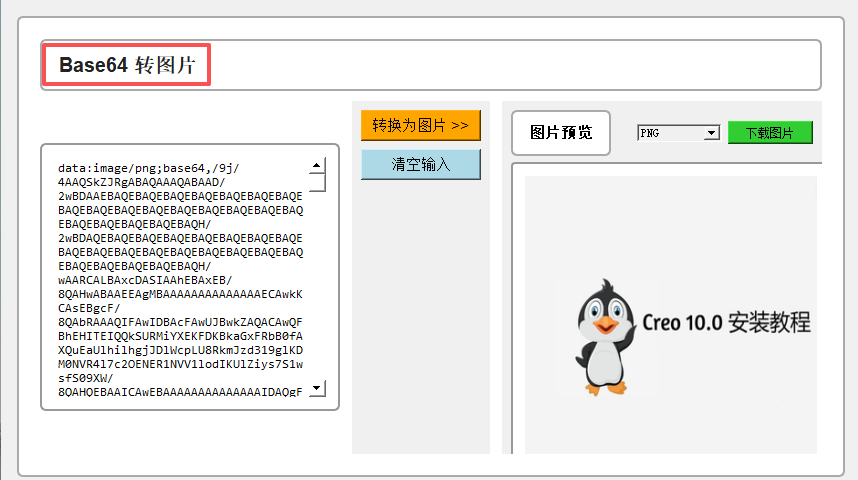Click the line CAsEBgcF/ in the textarea
Viewport: 858px width, 480px height.
click(89, 308)
